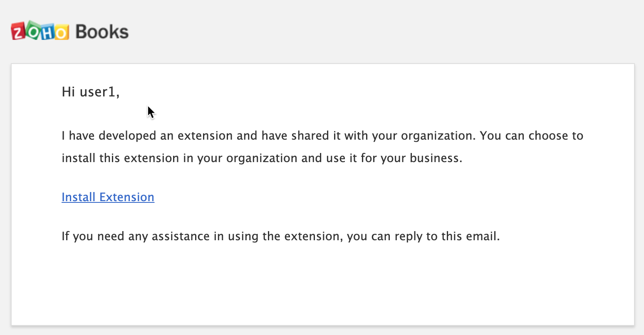Click the gray header area right of Books

[x=374, y=32]
